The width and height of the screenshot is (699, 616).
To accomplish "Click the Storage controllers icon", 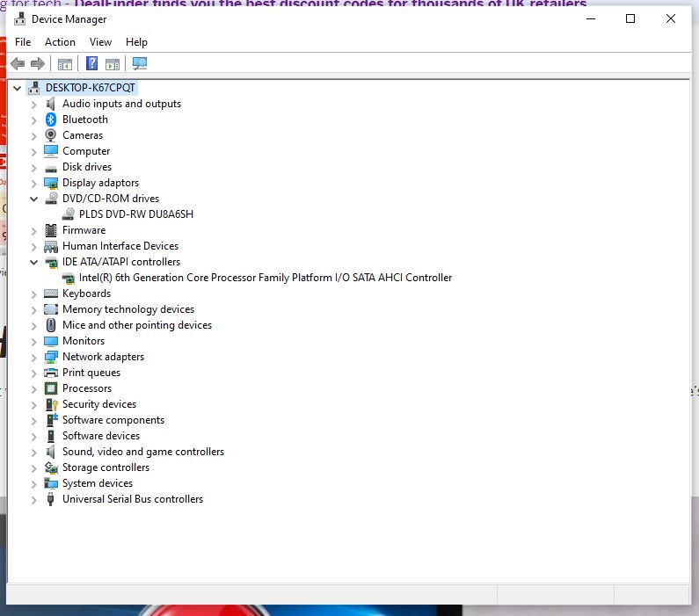I will point(51,467).
